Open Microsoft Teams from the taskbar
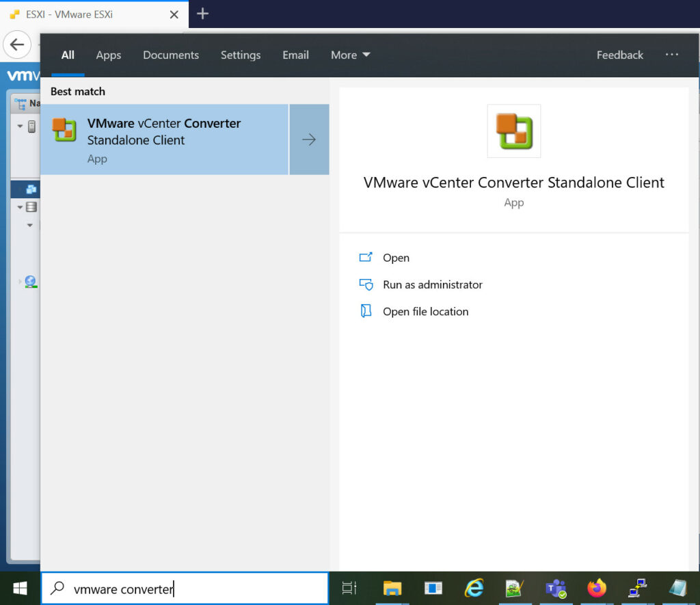Image resolution: width=700 pixels, height=605 pixels. coord(556,589)
